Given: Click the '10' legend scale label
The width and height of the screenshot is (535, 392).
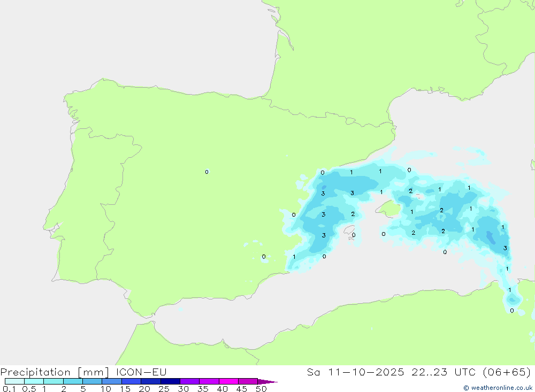Looking at the screenshot, I should point(106,389).
